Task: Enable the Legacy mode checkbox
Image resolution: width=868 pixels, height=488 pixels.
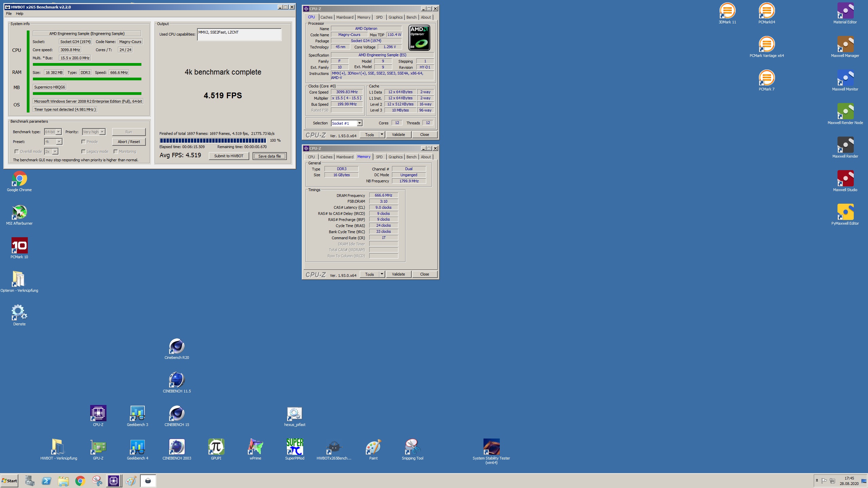Action: (83, 151)
